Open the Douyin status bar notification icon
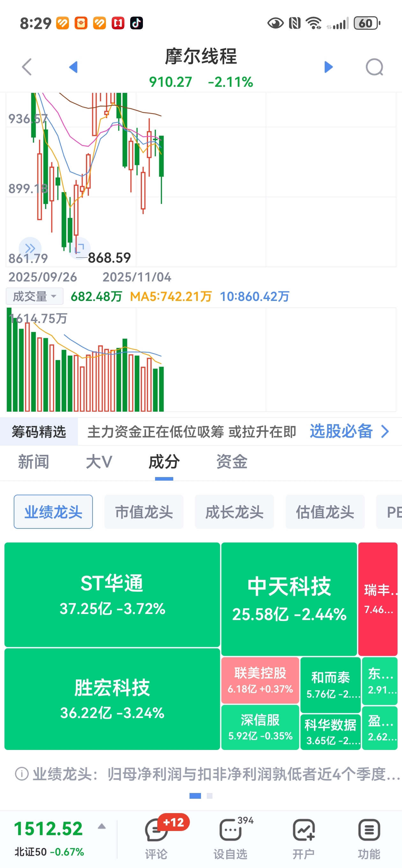Screen dimensions: 402x868 (137, 23)
